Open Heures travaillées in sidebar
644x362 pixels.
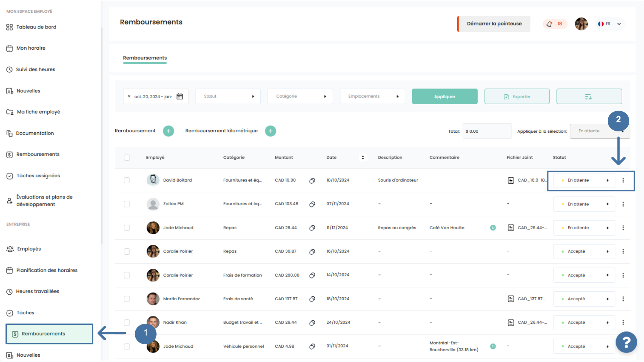[x=33, y=292]
